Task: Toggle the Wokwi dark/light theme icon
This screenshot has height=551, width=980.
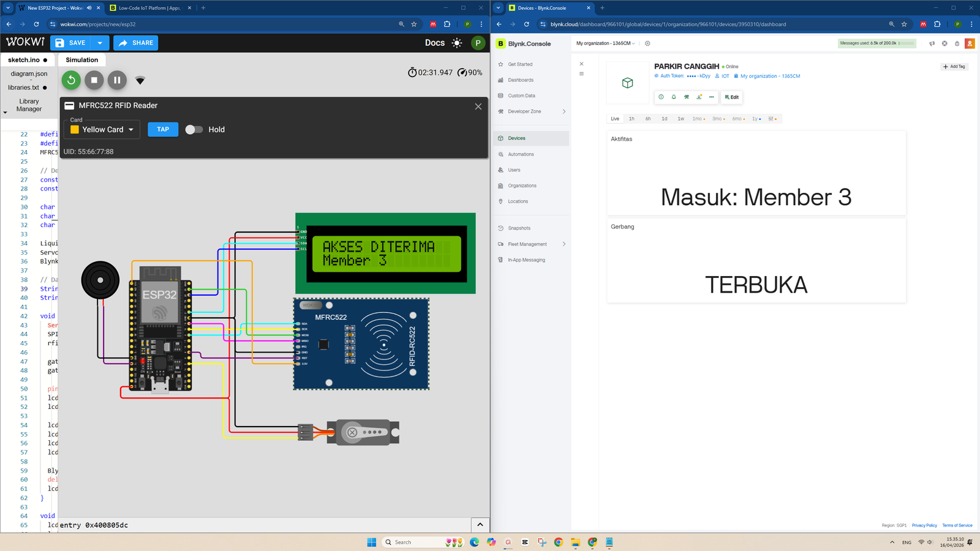Action: tap(457, 43)
